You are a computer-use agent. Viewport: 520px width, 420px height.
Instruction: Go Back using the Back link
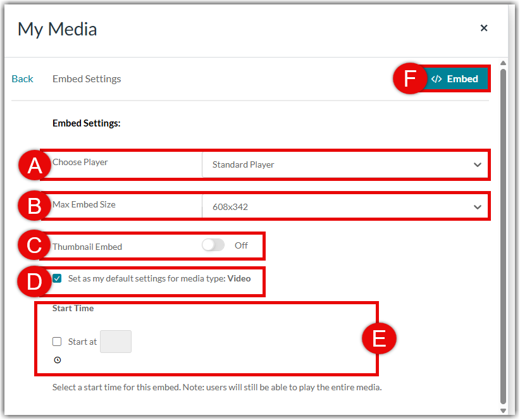pos(22,79)
